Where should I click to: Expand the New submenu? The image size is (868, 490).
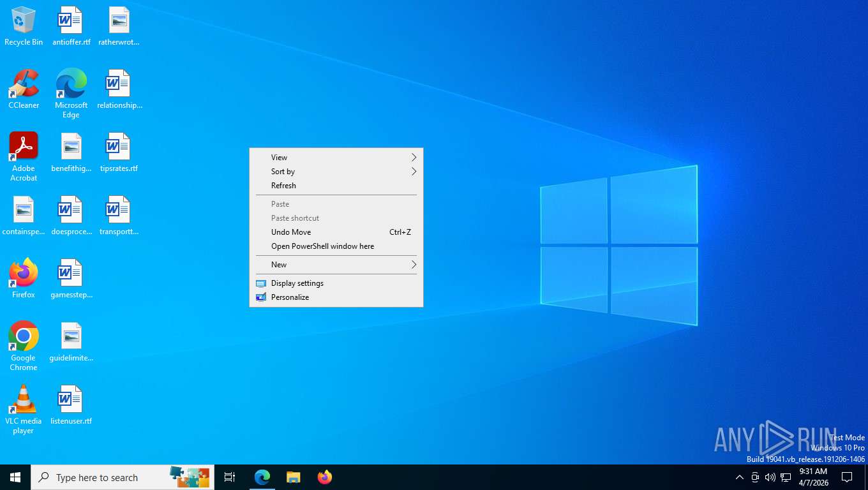point(336,265)
